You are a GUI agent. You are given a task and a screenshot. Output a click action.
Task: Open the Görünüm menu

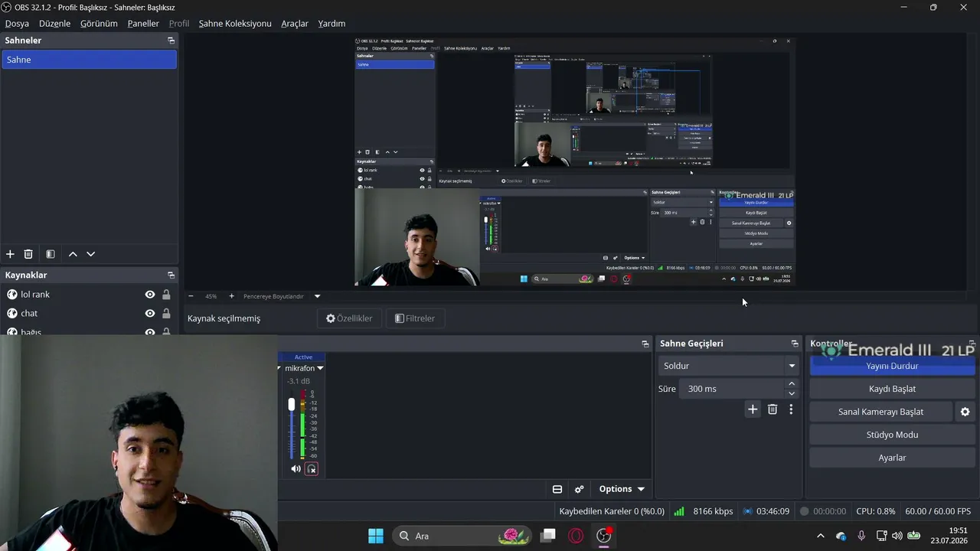(99, 24)
